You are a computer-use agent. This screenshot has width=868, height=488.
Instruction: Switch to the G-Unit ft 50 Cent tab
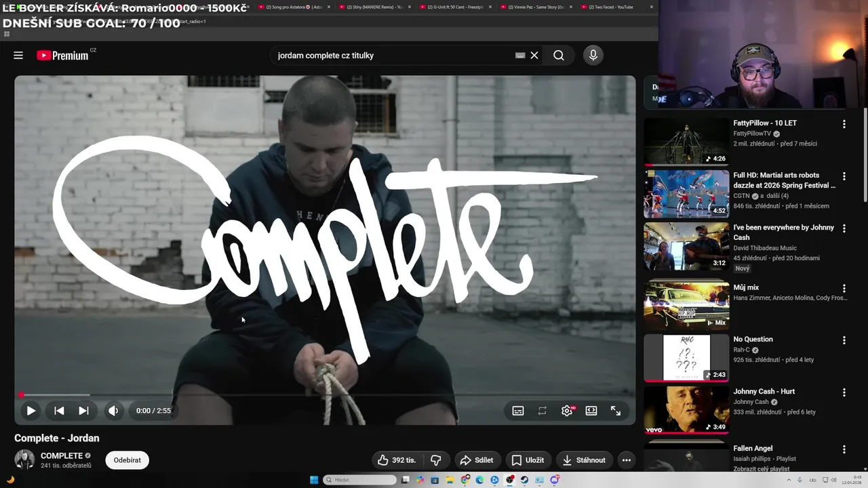point(454,7)
